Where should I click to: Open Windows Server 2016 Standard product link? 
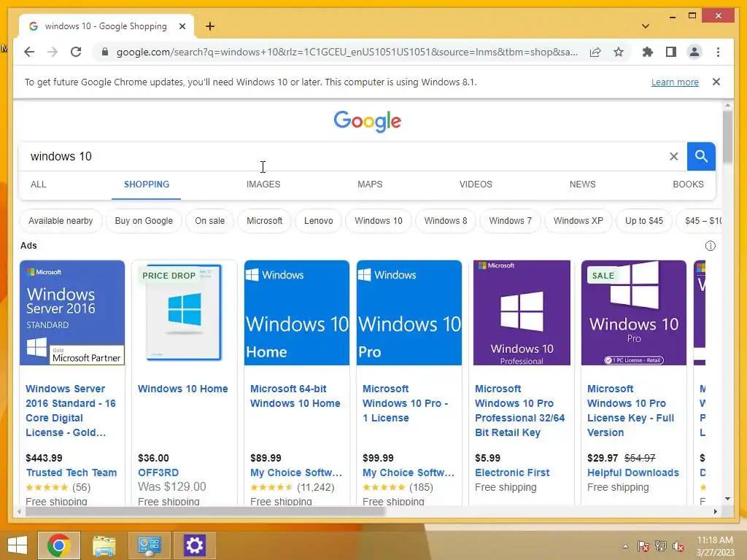(71, 411)
